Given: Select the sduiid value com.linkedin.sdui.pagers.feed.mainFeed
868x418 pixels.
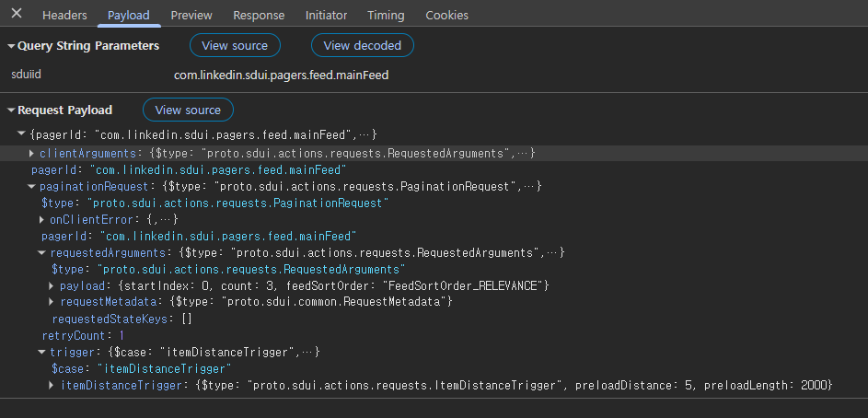Looking at the screenshot, I should click(282, 75).
